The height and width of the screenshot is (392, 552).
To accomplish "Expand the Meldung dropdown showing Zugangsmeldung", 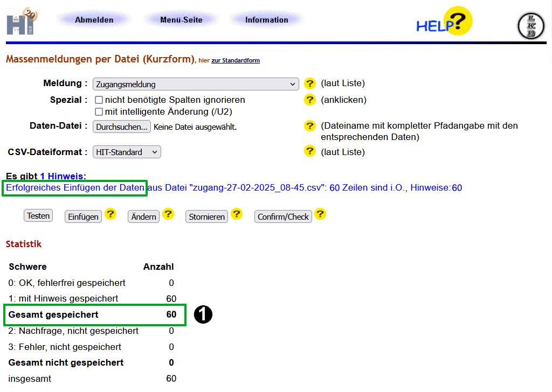I will [196, 84].
